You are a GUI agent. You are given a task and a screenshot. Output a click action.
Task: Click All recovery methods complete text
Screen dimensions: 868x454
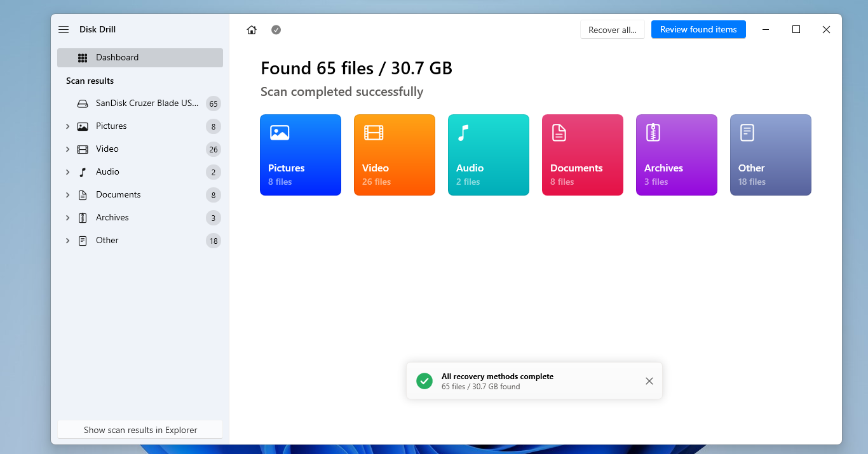coord(498,376)
